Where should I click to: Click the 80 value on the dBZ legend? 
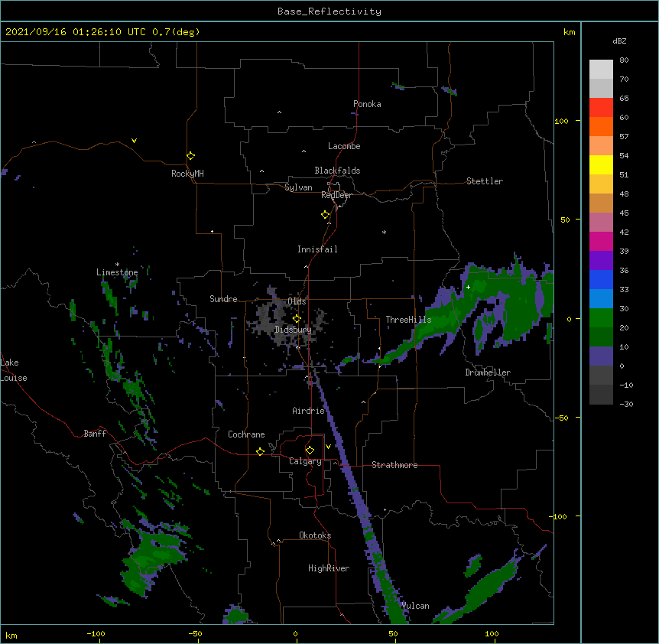click(x=624, y=60)
